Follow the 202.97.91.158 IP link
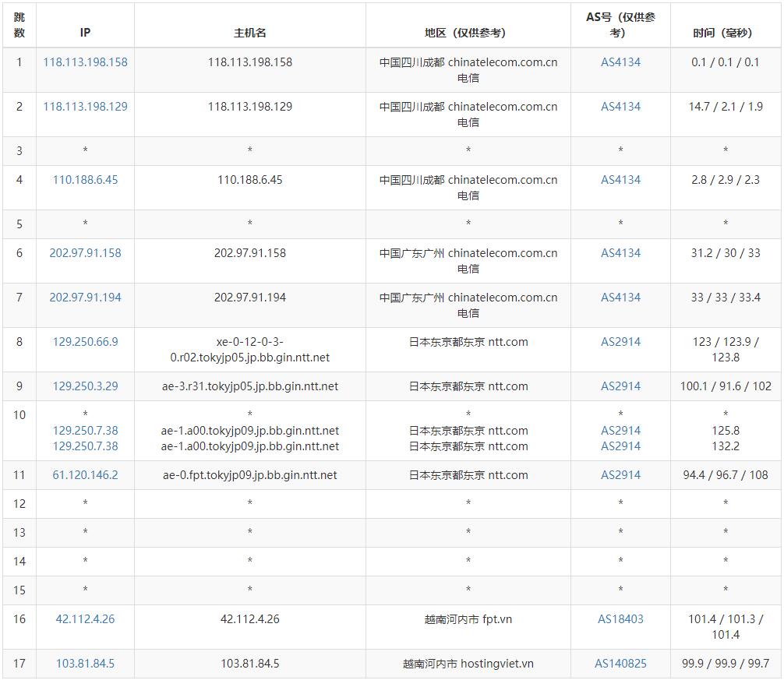The width and height of the screenshot is (784, 680). tap(85, 253)
